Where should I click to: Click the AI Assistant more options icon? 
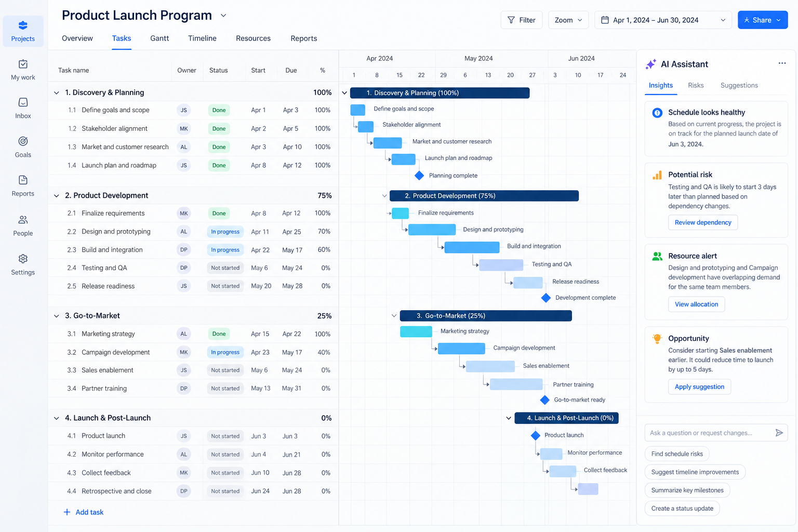(x=782, y=63)
